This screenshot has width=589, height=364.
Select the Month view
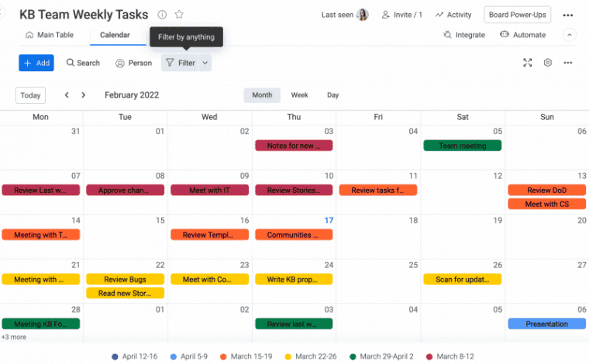[x=262, y=95]
